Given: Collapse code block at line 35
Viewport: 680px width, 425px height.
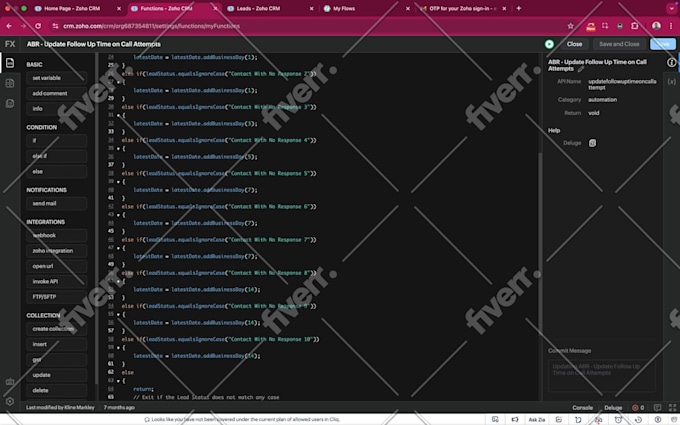Looking at the screenshot, I should pos(118,148).
